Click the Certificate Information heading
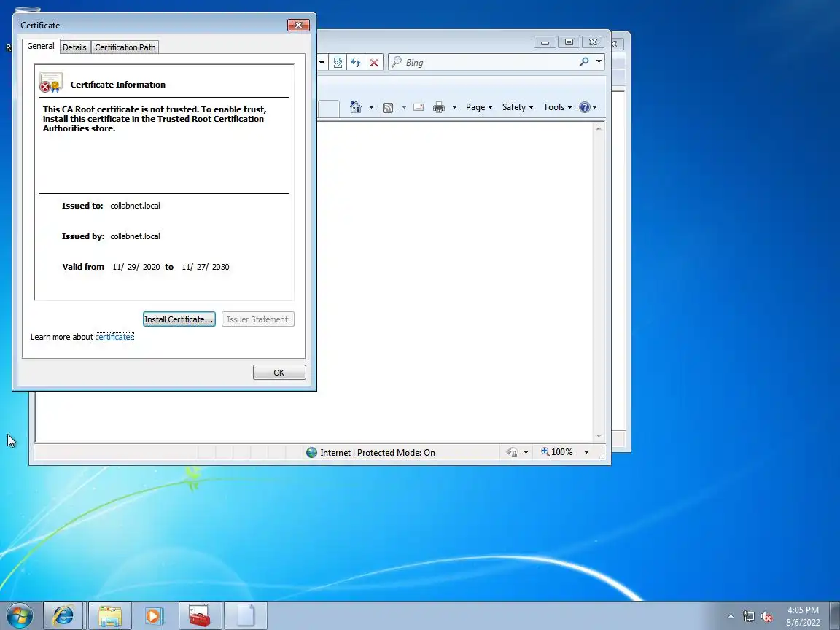Viewport: 840px width, 630px height. tap(118, 85)
